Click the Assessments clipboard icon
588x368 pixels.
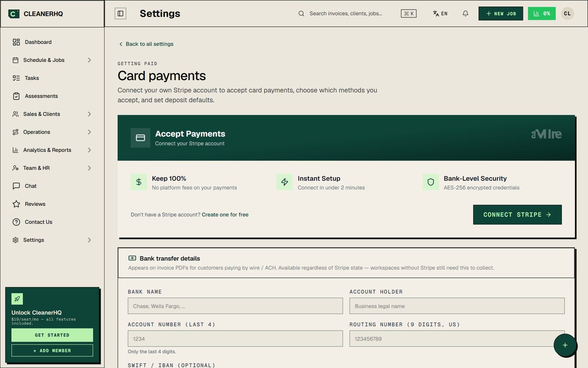16,96
